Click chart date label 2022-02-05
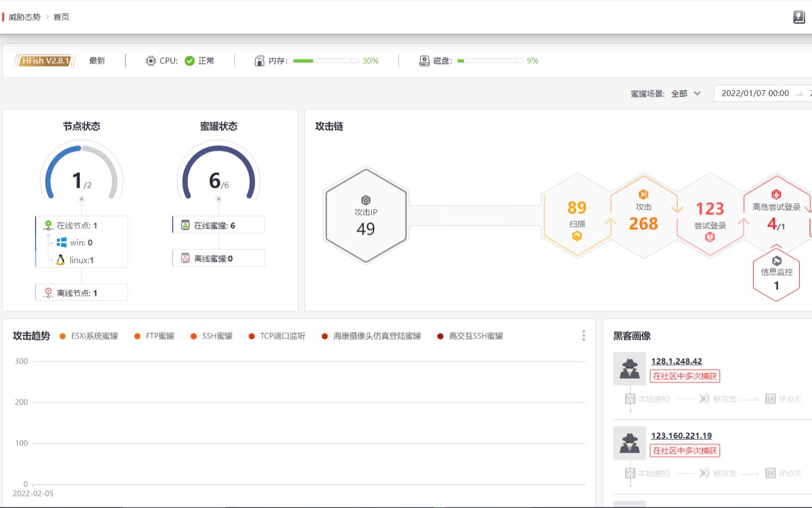This screenshot has width=812, height=508. [x=33, y=494]
